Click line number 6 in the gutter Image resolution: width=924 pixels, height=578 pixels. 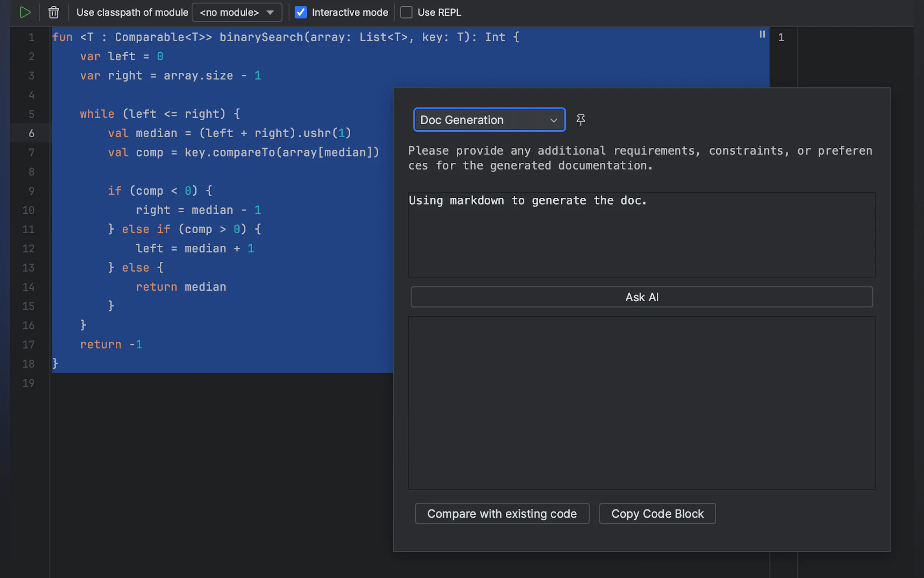(31, 133)
